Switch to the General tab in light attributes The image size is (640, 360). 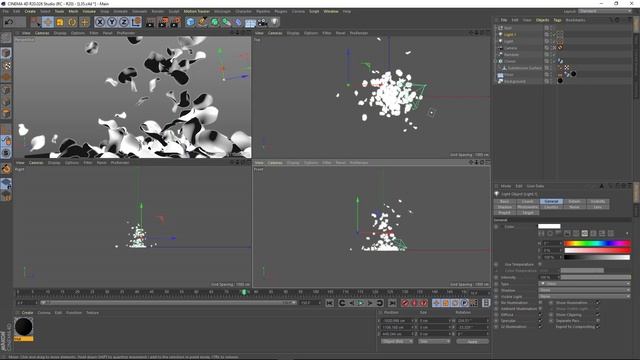point(551,202)
